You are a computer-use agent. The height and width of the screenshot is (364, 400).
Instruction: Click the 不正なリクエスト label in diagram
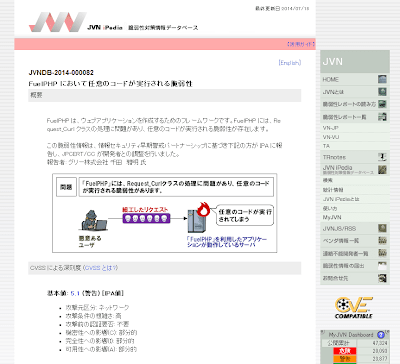click(145, 210)
